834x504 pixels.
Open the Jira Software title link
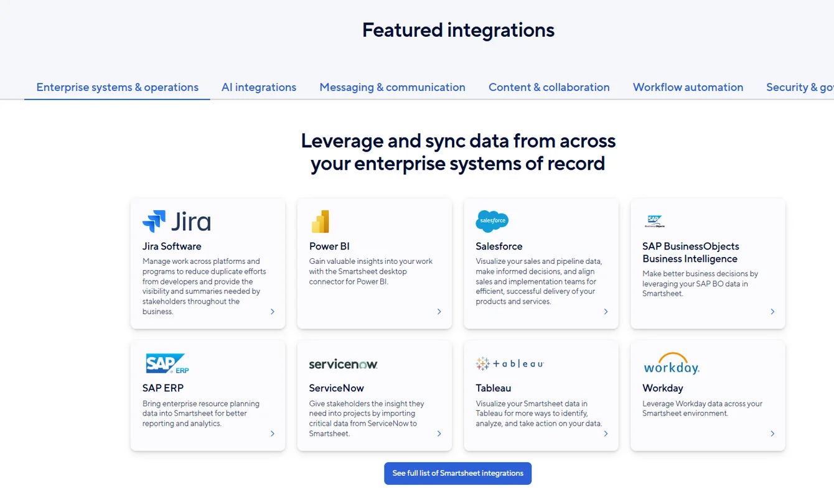click(x=172, y=246)
